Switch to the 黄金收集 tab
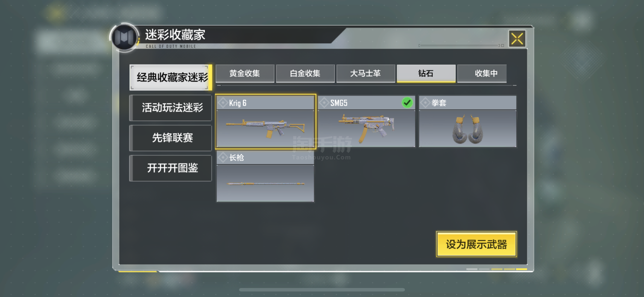The width and height of the screenshot is (644, 297). click(x=245, y=73)
